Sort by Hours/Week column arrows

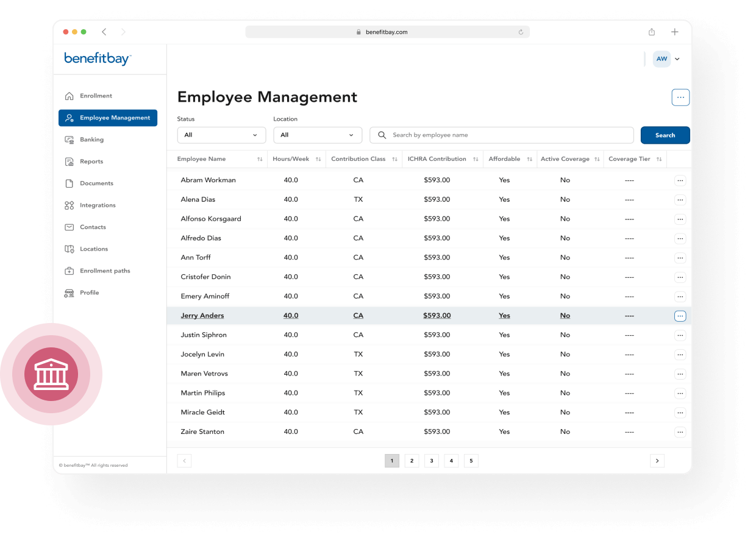[318, 159]
